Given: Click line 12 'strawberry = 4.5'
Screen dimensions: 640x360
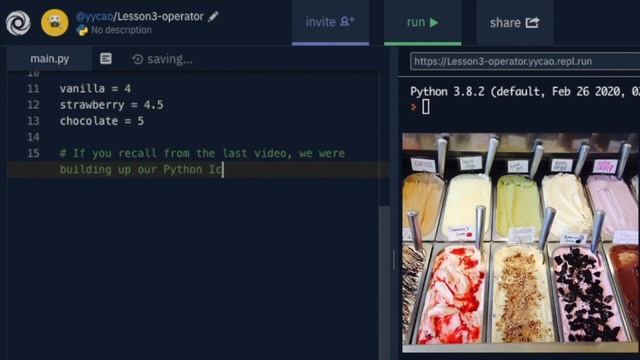Looking at the screenshot, I should click(x=111, y=105).
